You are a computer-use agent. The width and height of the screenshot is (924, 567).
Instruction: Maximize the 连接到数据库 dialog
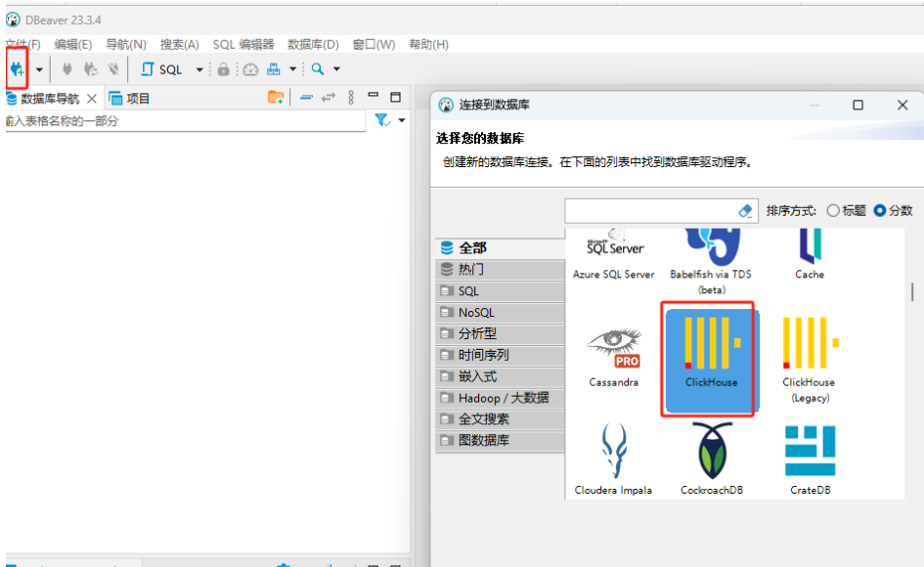click(858, 105)
